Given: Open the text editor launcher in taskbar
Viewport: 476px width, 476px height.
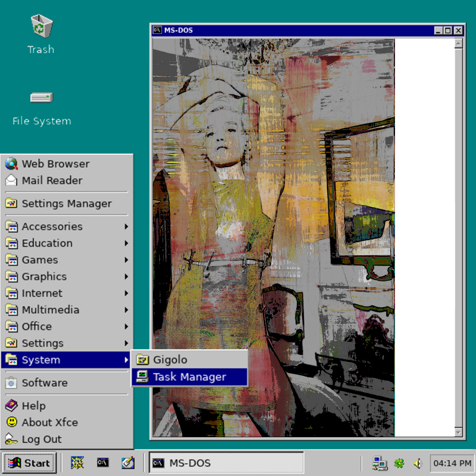Looking at the screenshot, I should click(x=128, y=463).
